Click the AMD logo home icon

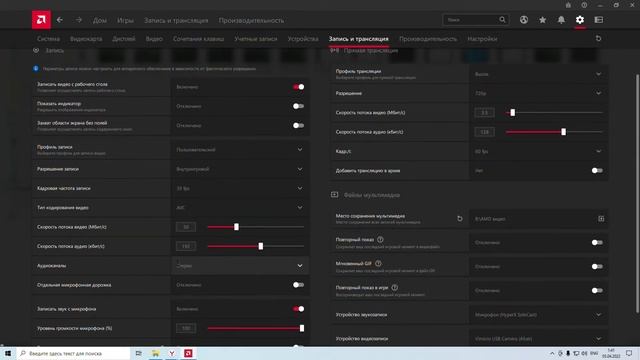[41, 20]
